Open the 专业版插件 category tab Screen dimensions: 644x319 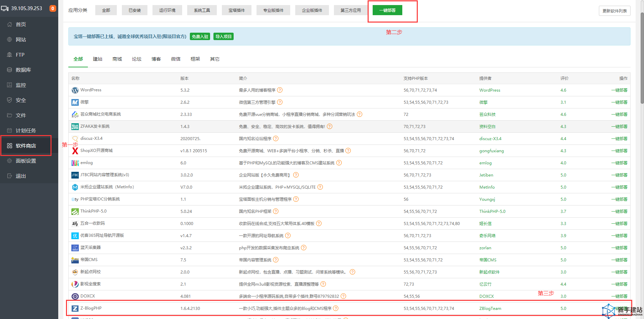pos(273,10)
